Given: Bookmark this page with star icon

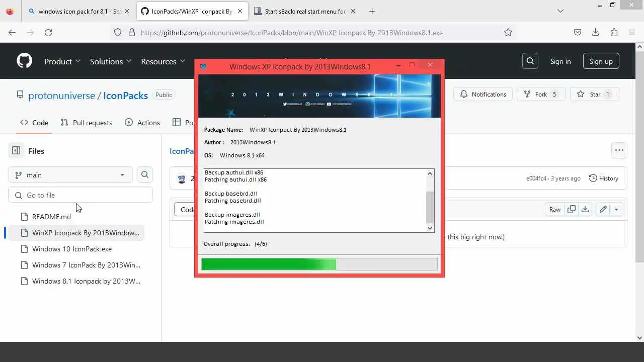Looking at the screenshot, I should [x=508, y=32].
